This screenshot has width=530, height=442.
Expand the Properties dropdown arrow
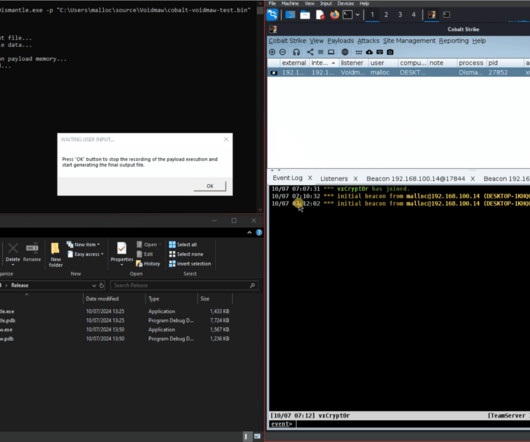[x=122, y=265]
